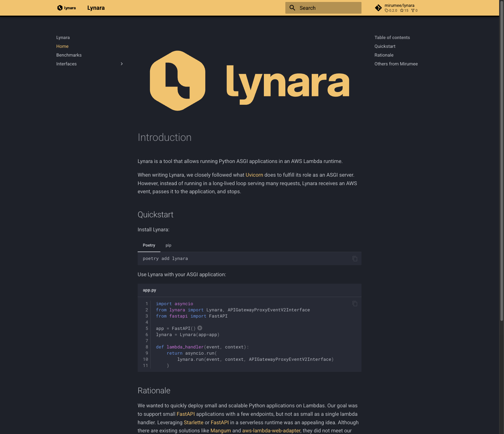The image size is (504, 434).
Task: Follow the Starlette link
Action: [194, 423]
